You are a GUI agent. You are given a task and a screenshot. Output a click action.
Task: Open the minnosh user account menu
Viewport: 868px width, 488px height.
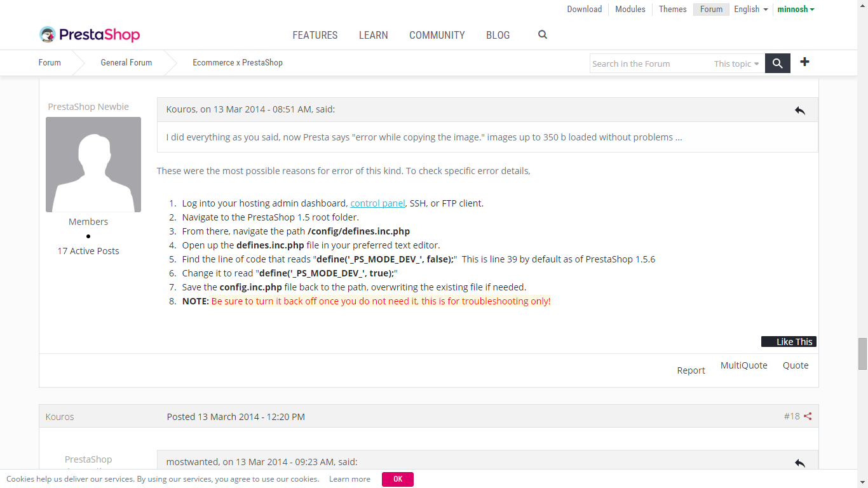(x=796, y=9)
